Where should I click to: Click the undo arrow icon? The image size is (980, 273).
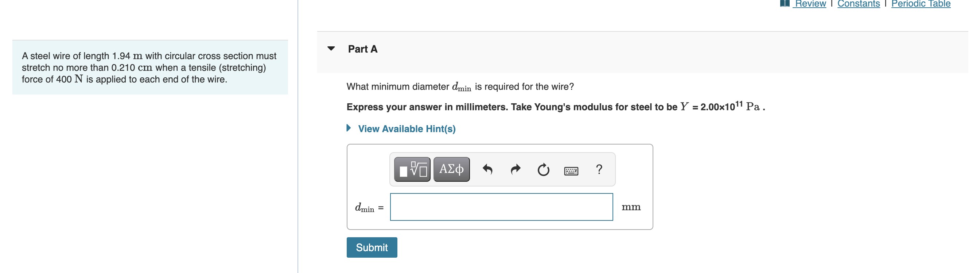pyautogui.click(x=487, y=169)
